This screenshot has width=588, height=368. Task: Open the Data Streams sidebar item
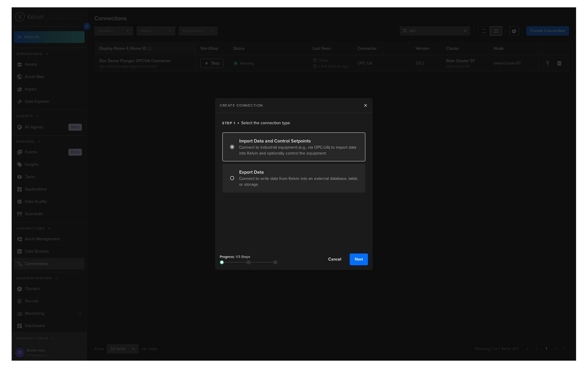click(x=49, y=251)
